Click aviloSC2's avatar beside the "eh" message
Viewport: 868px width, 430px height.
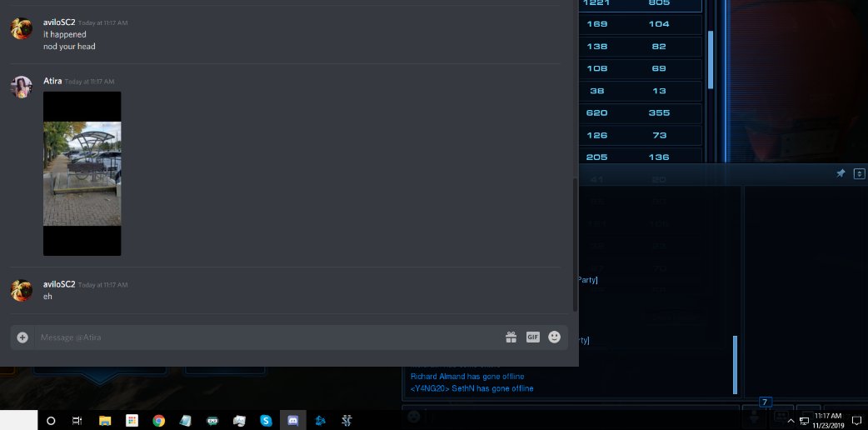[x=21, y=290]
